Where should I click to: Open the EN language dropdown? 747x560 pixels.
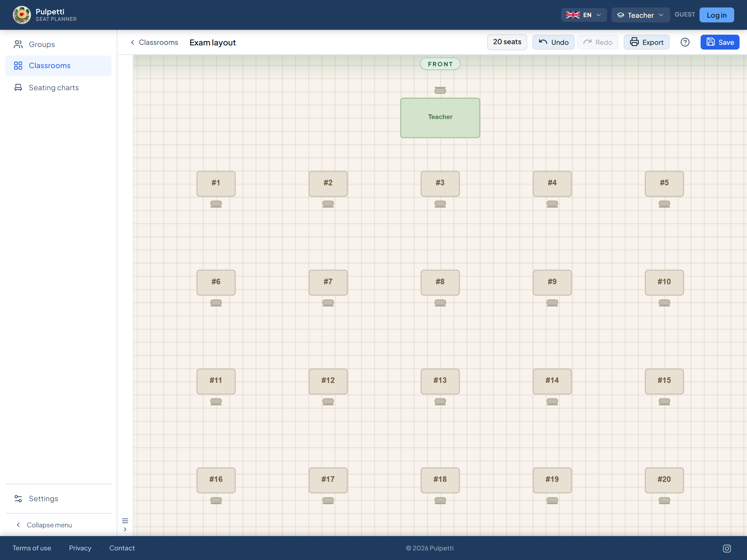point(584,15)
